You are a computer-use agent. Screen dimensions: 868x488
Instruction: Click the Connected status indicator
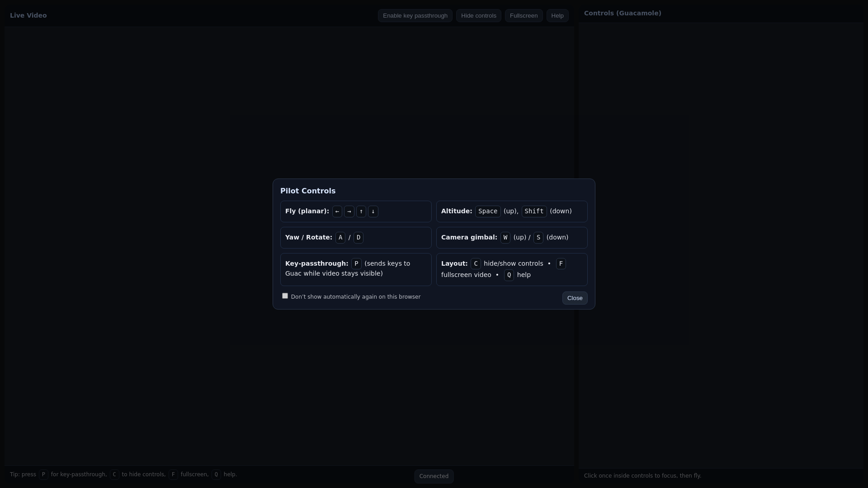[x=434, y=476]
